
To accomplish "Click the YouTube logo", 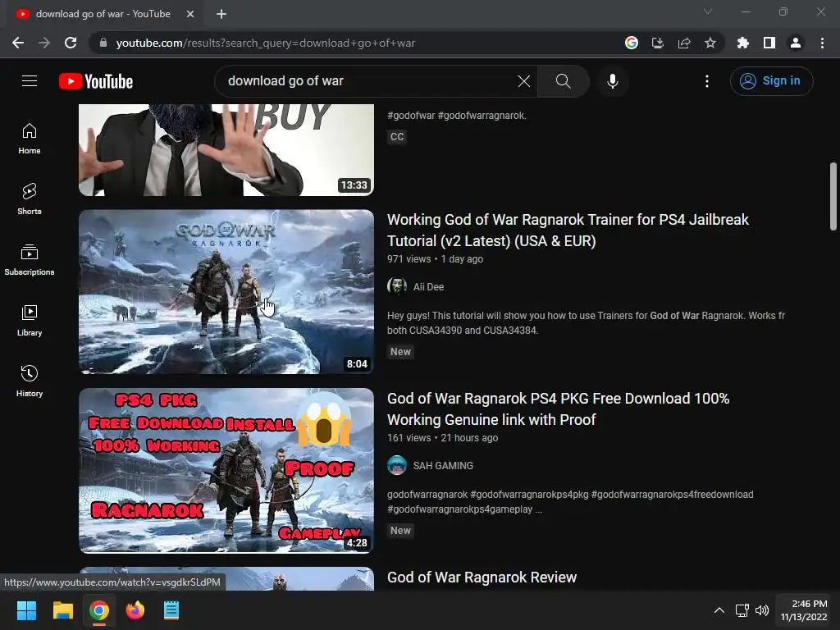I will tap(96, 81).
